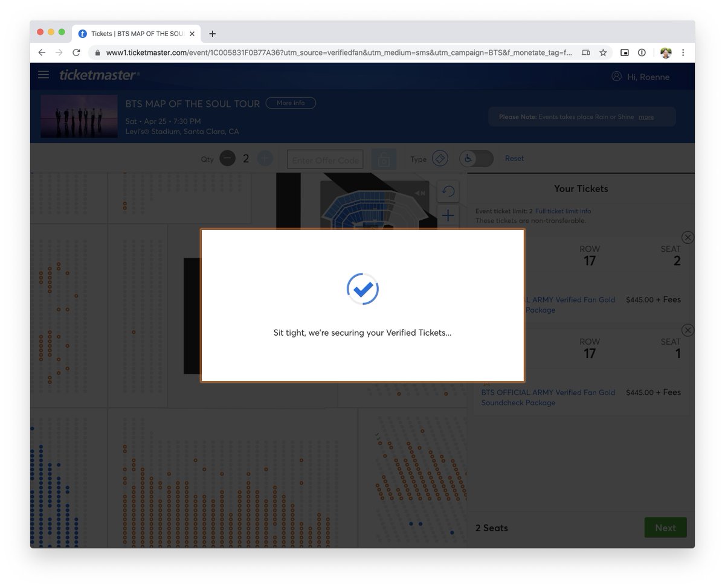Open Full ticket limit info link
The width and height of the screenshot is (725, 588).
(563, 211)
